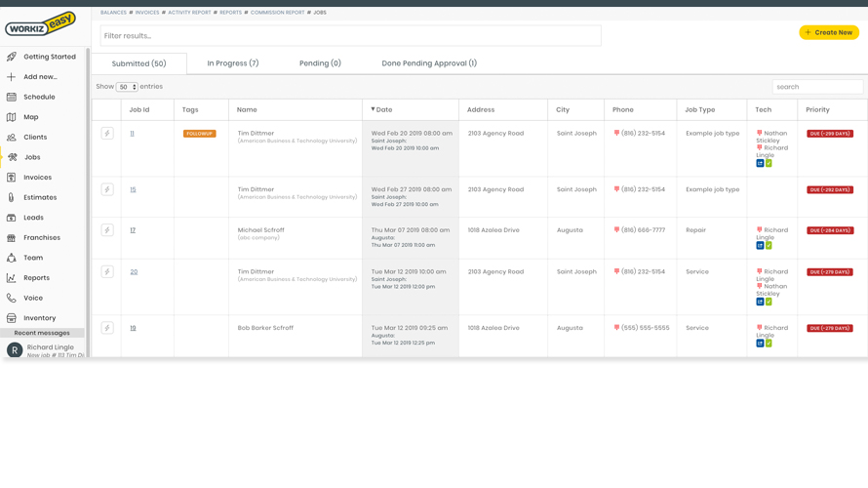Click the Filter results input field
This screenshot has width=868, height=488.
350,36
